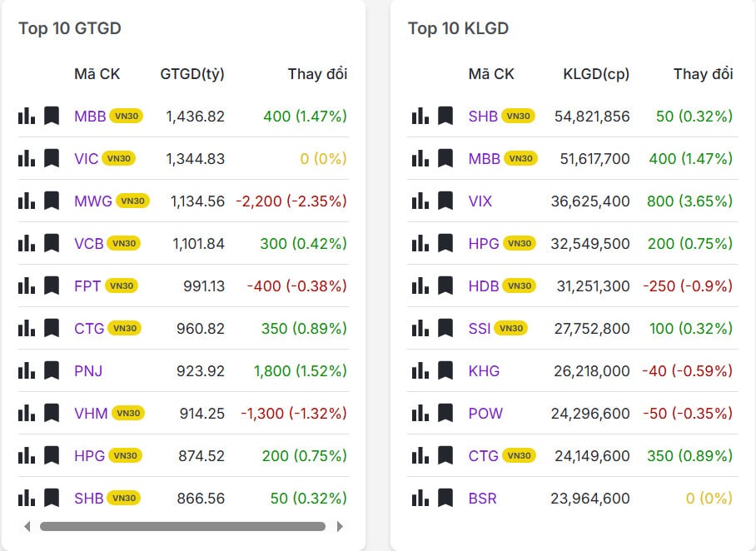Open the CTG link in GTGD table
Viewport: 756px width, 551px height.
(89, 328)
